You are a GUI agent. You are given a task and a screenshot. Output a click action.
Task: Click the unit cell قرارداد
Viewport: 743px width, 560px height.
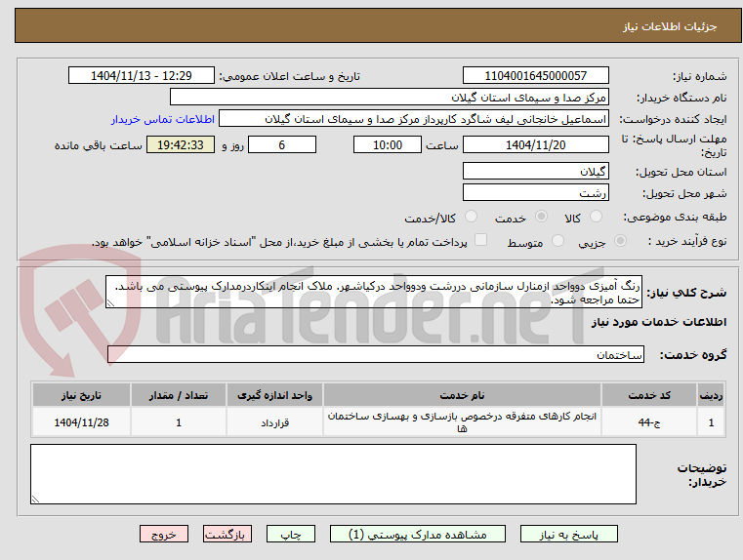click(x=274, y=422)
